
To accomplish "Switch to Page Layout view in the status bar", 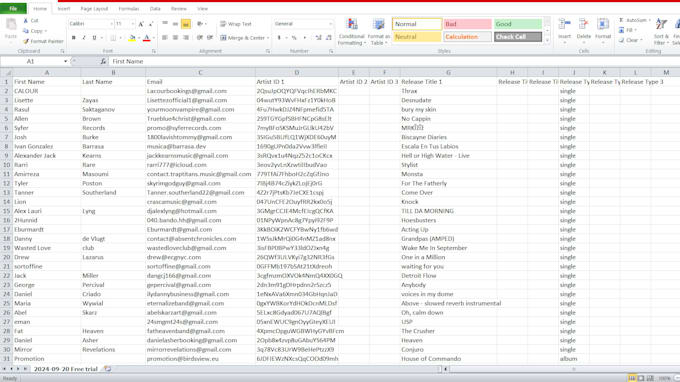I will coord(641,379).
